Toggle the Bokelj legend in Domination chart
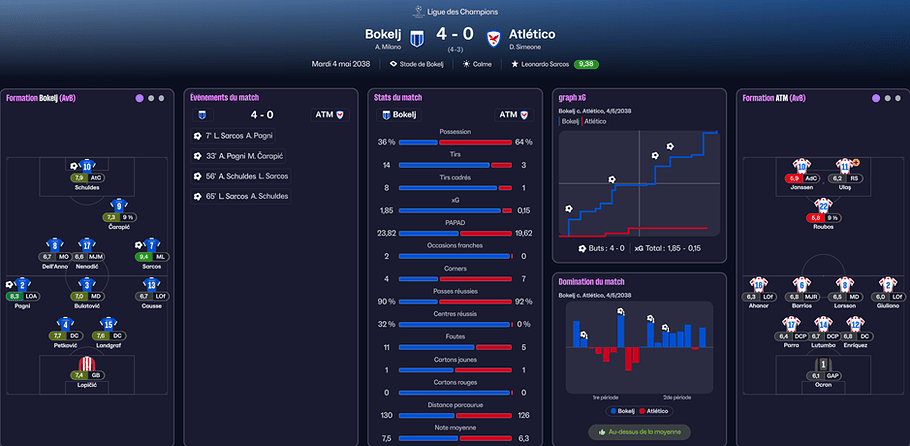 [x=622, y=411]
